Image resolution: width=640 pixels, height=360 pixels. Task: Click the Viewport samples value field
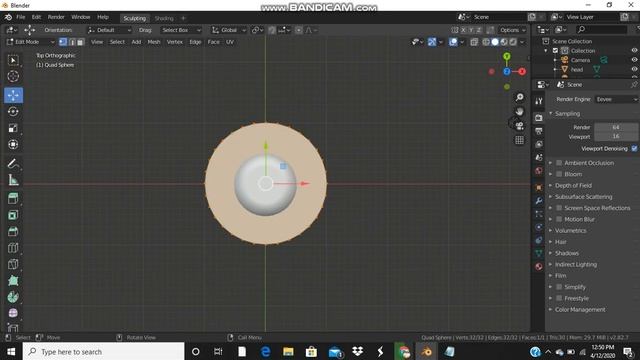click(x=616, y=136)
